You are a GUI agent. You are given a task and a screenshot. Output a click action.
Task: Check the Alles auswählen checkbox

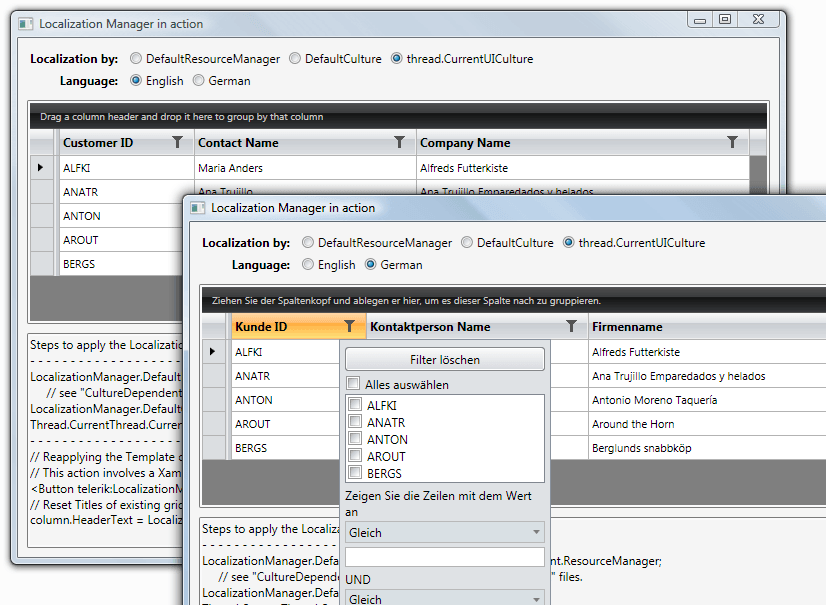[x=353, y=384]
